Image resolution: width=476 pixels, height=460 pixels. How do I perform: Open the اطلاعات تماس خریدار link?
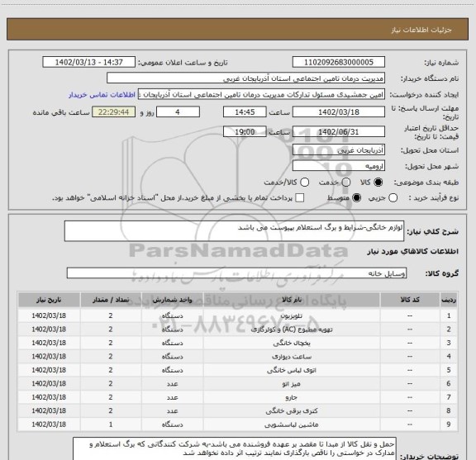click(x=102, y=95)
